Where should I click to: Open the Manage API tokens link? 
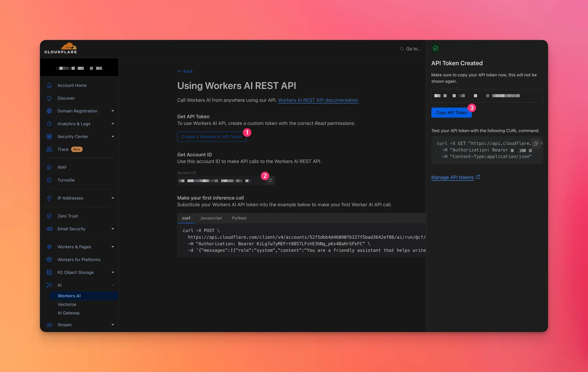pos(452,177)
